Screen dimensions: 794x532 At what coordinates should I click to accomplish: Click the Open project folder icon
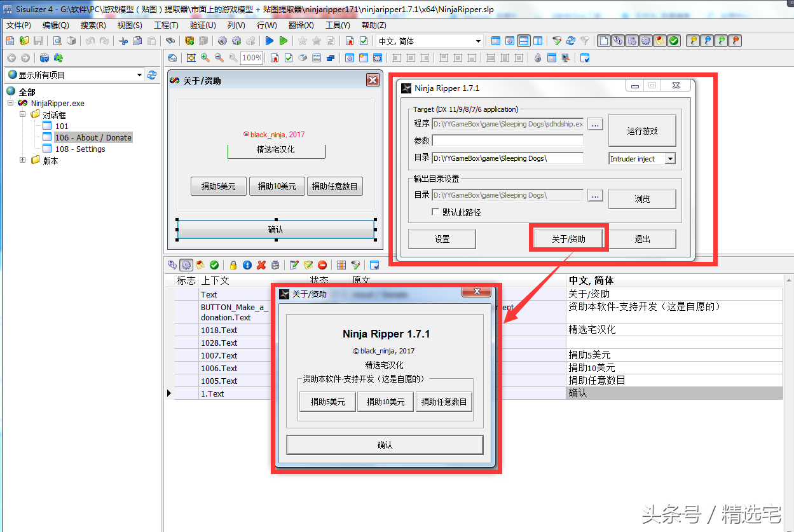tap(24, 41)
